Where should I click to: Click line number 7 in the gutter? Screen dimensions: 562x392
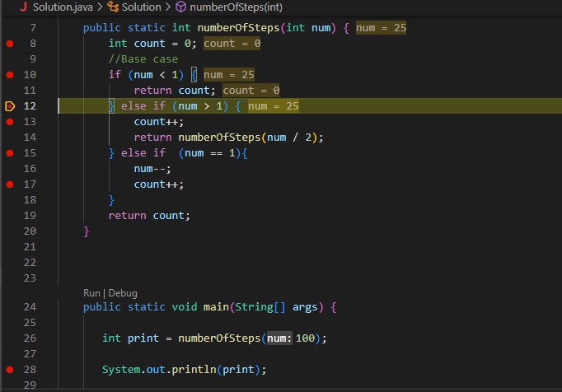[x=33, y=28]
